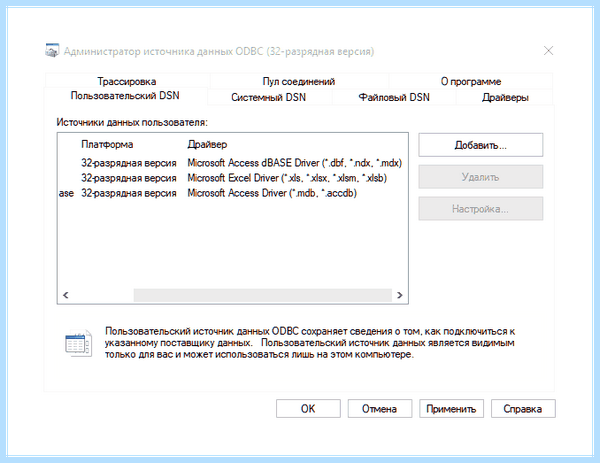Switch to the Трассировка tab
The width and height of the screenshot is (600, 463).
(127, 81)
